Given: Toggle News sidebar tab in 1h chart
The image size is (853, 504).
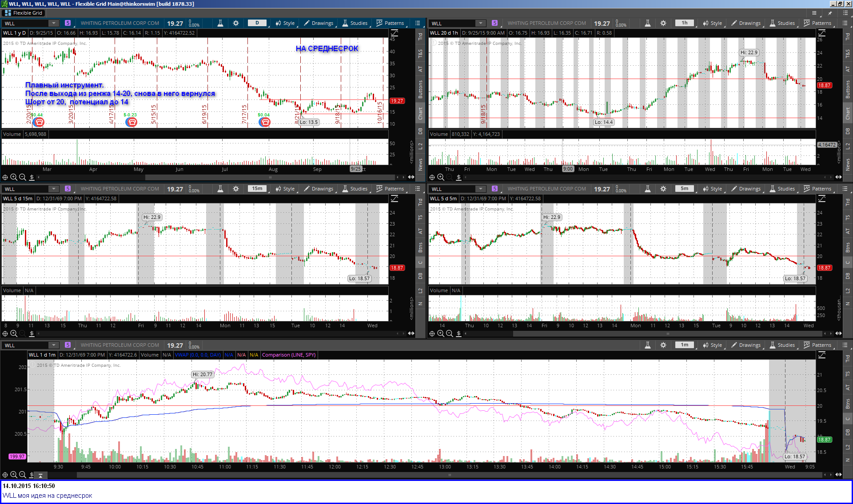Looking at the screenshot, I should pos(848,164).
